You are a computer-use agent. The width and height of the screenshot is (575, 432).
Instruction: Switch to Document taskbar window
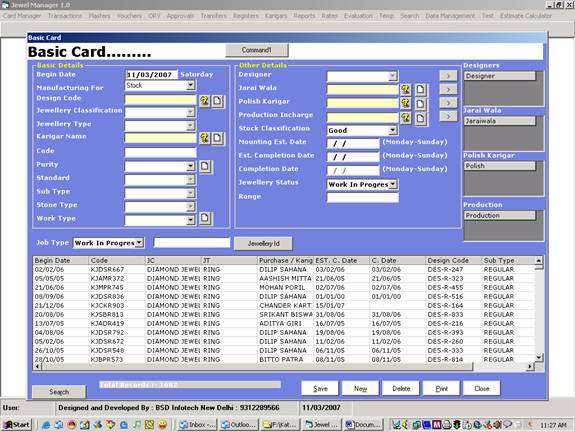363,425
